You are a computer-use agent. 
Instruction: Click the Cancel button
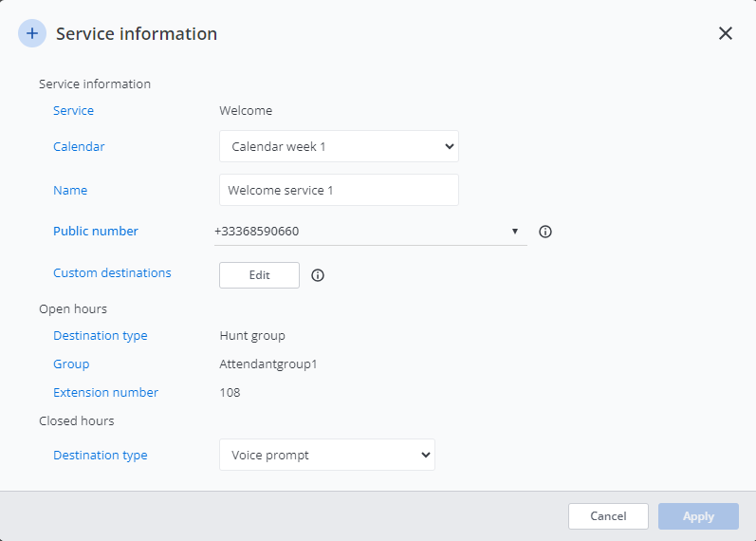click(608, 516)
